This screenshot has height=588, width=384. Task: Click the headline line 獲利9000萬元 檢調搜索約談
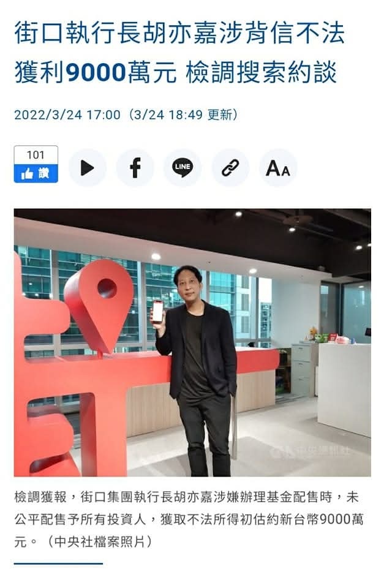(x=176, y=72)
